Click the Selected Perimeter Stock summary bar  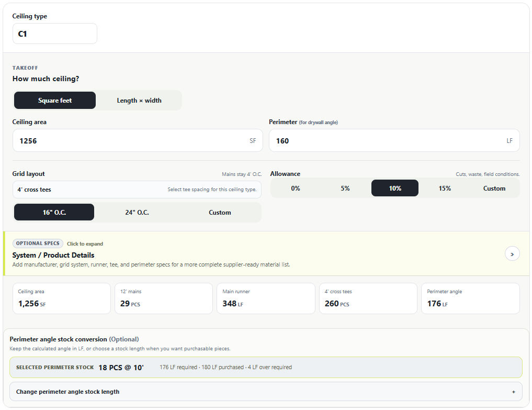click(x=266, y=367)
